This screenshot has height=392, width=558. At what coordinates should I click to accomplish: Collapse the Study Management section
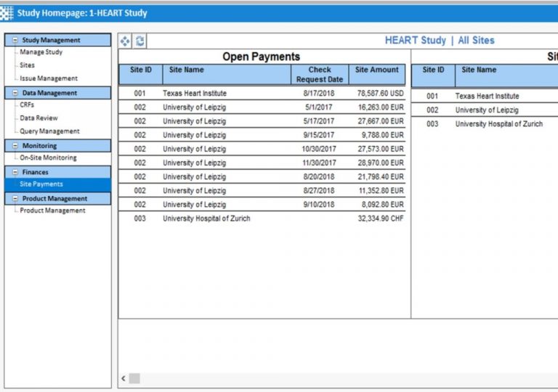point(15,41)
